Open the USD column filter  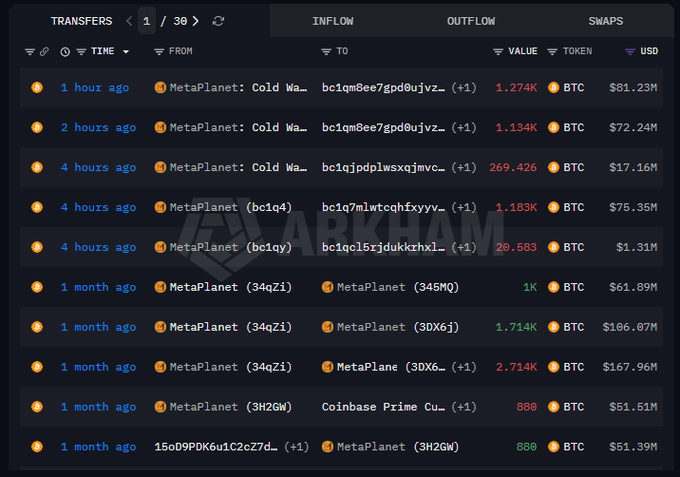click(630, 52)
